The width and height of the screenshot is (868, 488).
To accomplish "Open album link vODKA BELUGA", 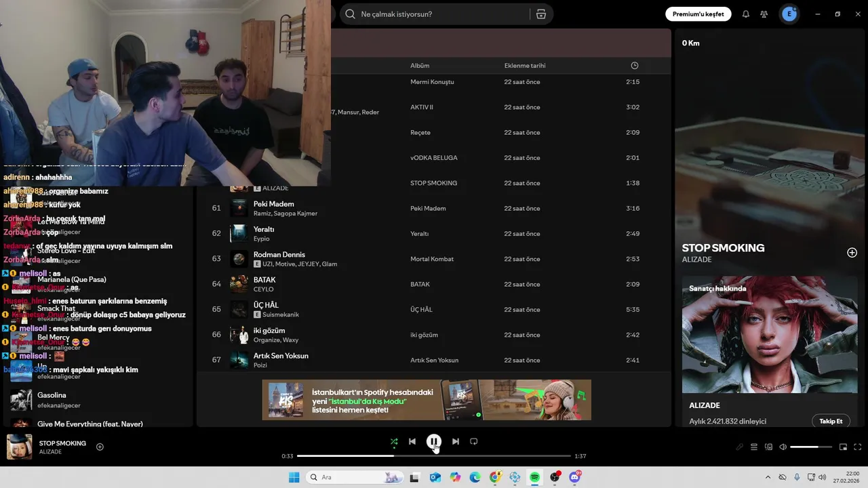I will pyautogui.click(x=434, y=158).
